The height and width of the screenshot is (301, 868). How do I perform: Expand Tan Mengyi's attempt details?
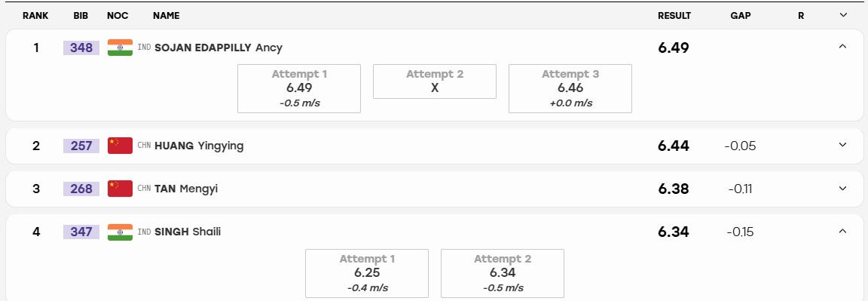pyautogui.click(x=842, y=189)
